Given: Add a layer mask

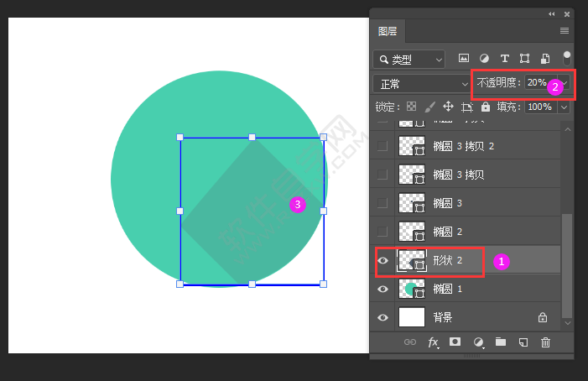Looking at the screenshot, I should click(x=455, y=342).
